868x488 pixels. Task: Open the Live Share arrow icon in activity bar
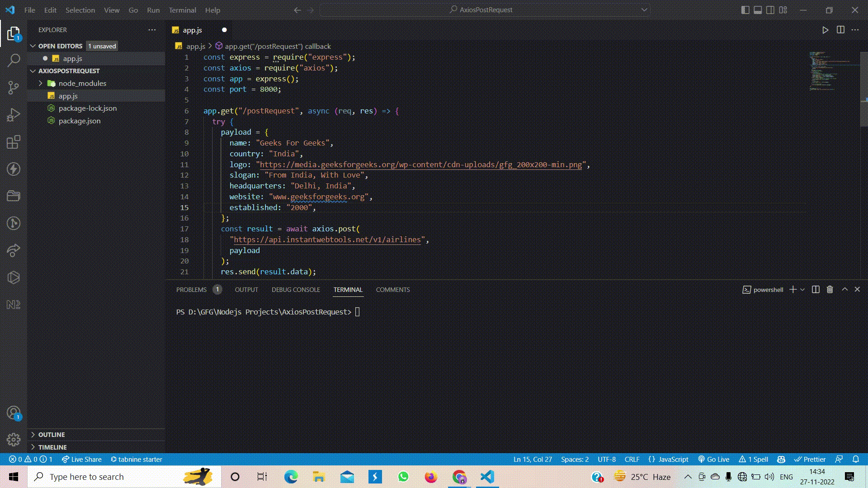14,250
